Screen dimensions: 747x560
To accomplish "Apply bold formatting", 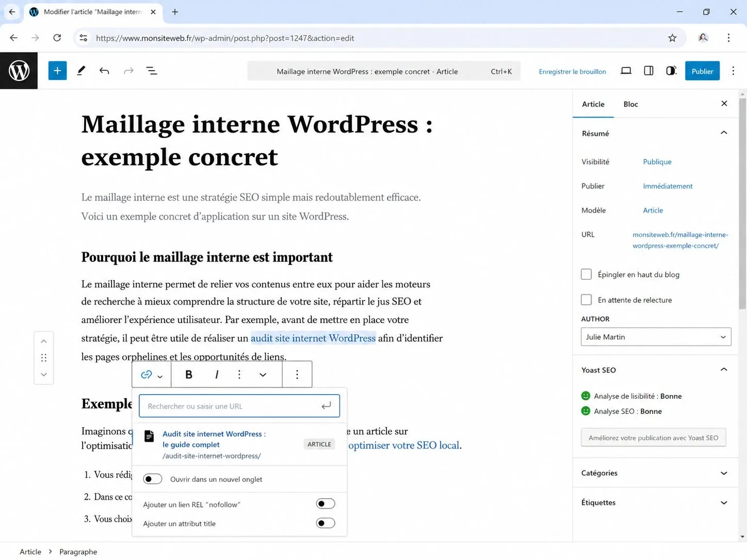I will point(189,374).
